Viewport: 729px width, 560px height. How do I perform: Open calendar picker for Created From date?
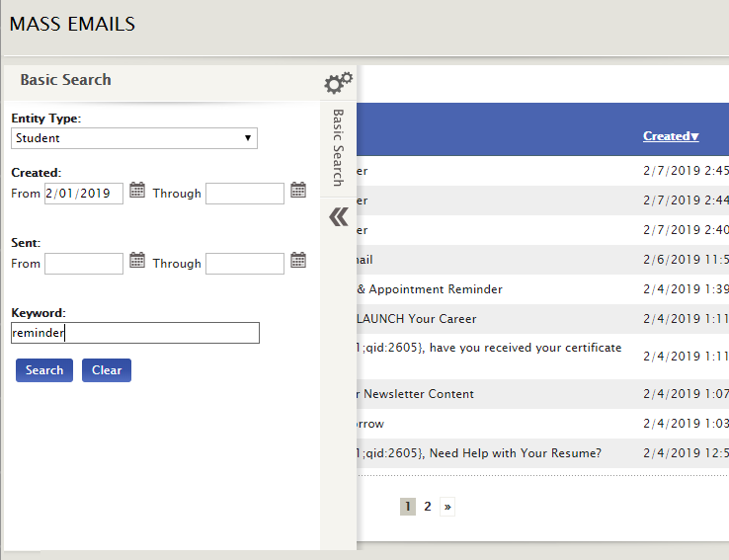(x=137, y=190)
